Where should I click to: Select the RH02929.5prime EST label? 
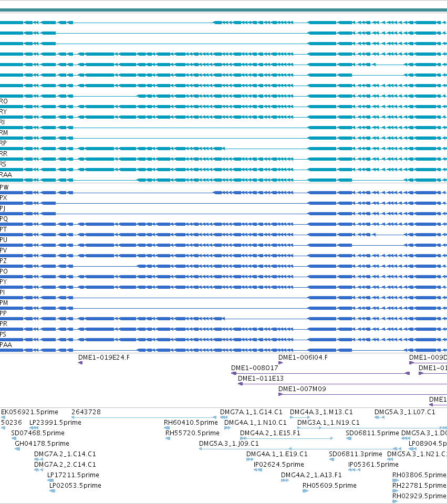pyautogui.click(x=419, y=497)
